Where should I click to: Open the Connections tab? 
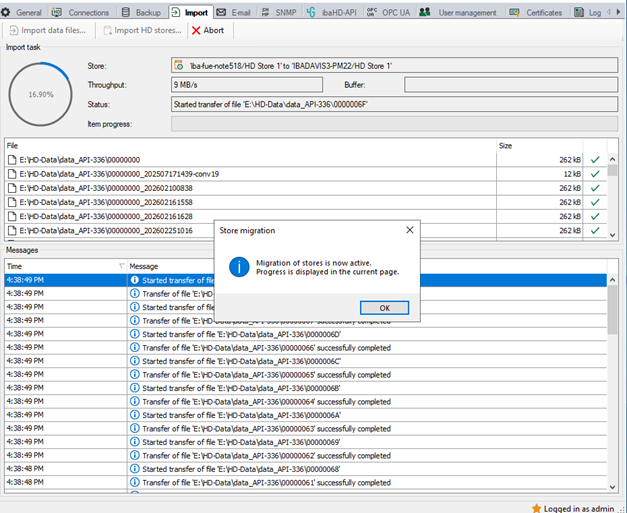[82, 12]
